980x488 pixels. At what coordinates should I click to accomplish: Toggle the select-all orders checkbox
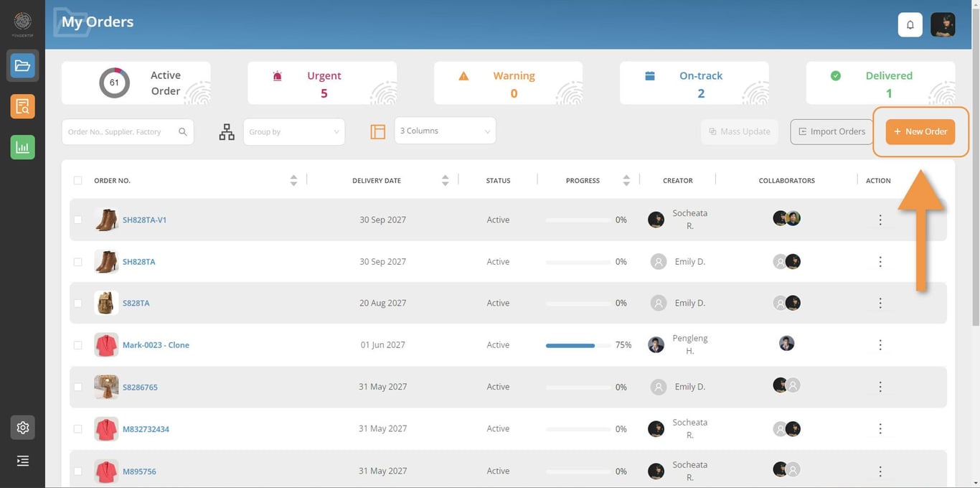[77, 181]
